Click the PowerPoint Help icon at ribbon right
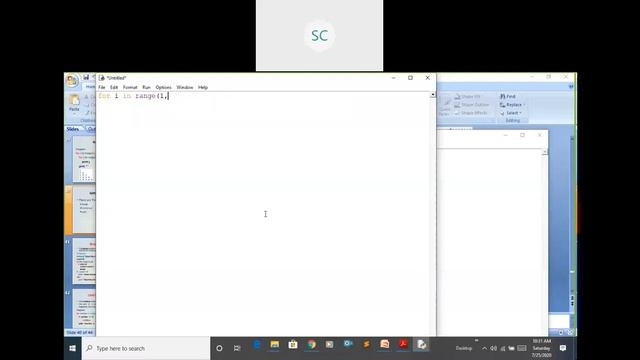The image size is (640, 360). (571, 87)
